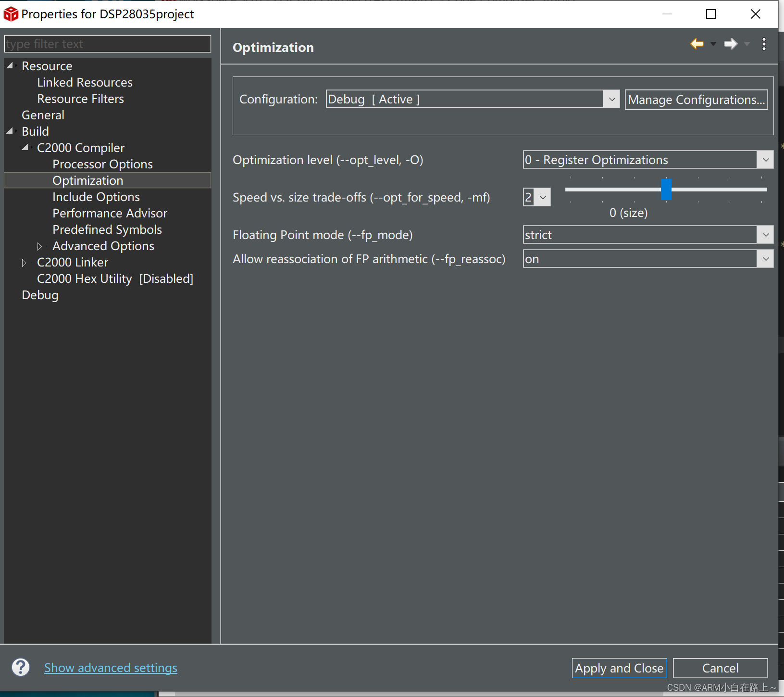Viewport: 784px width, 697px height.
Task: Select C2000 Linker tree item
Action: (73, 262)
